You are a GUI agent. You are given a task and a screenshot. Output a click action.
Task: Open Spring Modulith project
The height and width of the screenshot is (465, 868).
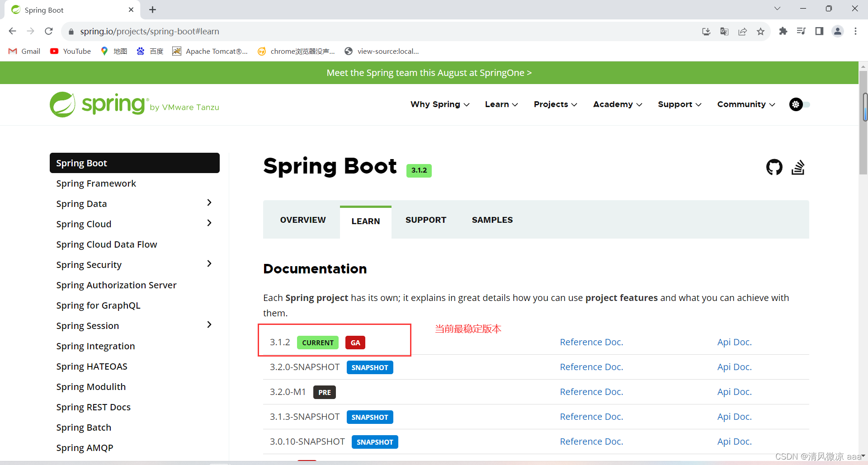[91, 387]
